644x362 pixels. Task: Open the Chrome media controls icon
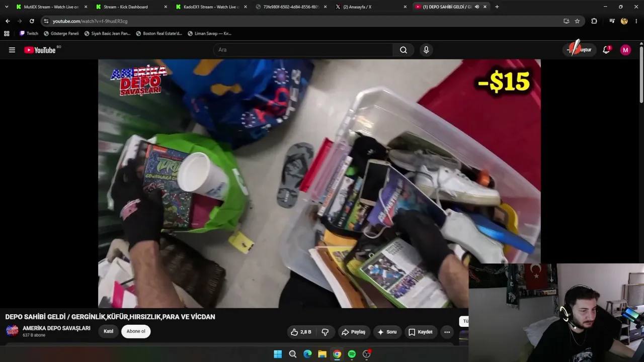click(x=612, y=21)
